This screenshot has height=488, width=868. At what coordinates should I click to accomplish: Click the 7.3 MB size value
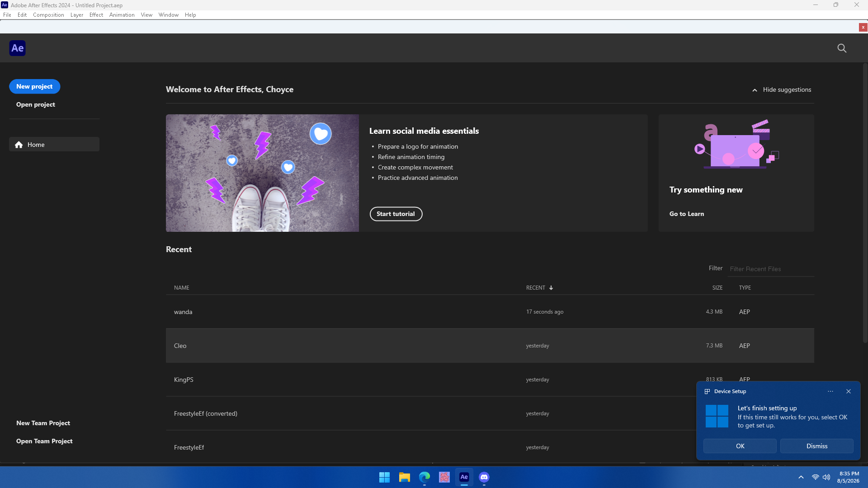[x=714, y=346]
